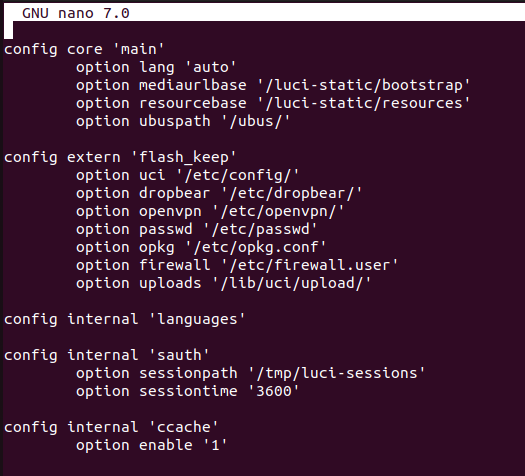Click the openvpn '/etc/openvpn/' path
Image resolution: width=525 pixels, height=476 pixels.
278,212
